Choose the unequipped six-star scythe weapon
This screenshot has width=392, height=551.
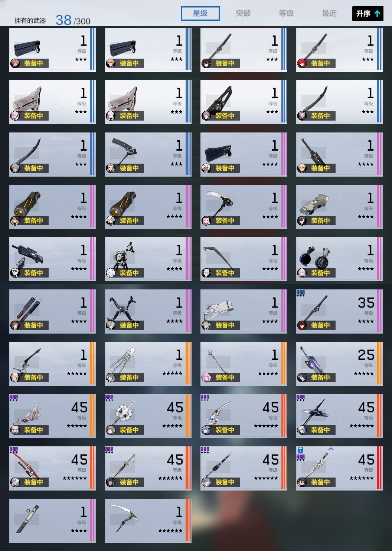tap(148, 521)
